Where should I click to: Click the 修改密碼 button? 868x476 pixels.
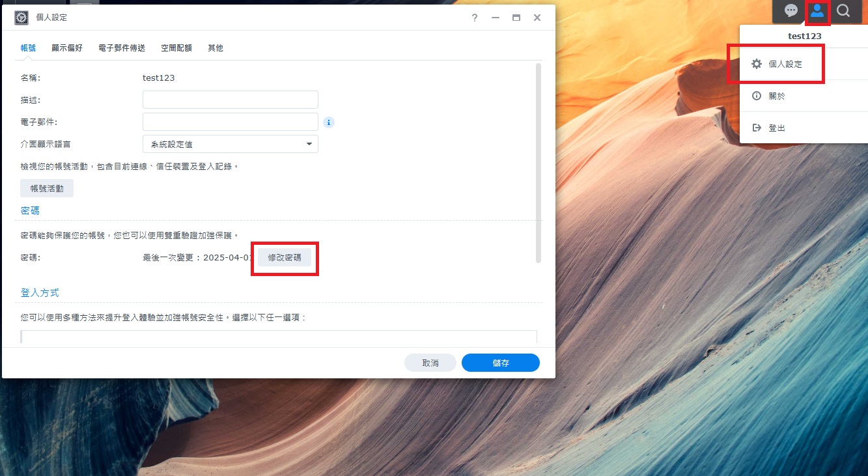point(284,256)
